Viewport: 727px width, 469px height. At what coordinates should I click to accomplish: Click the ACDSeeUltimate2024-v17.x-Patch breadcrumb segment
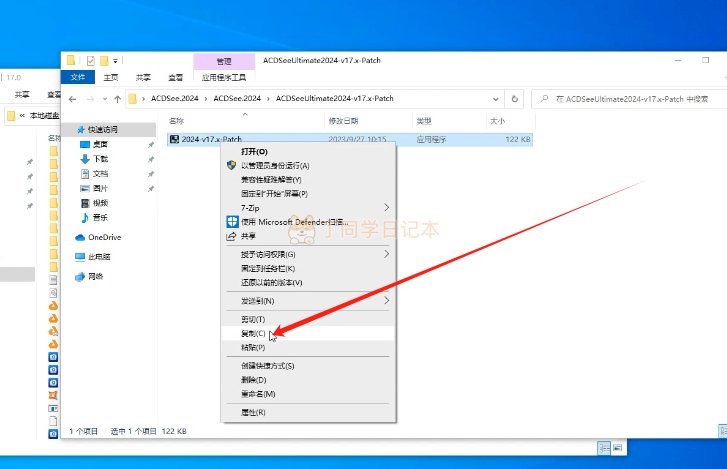(334, 98)
